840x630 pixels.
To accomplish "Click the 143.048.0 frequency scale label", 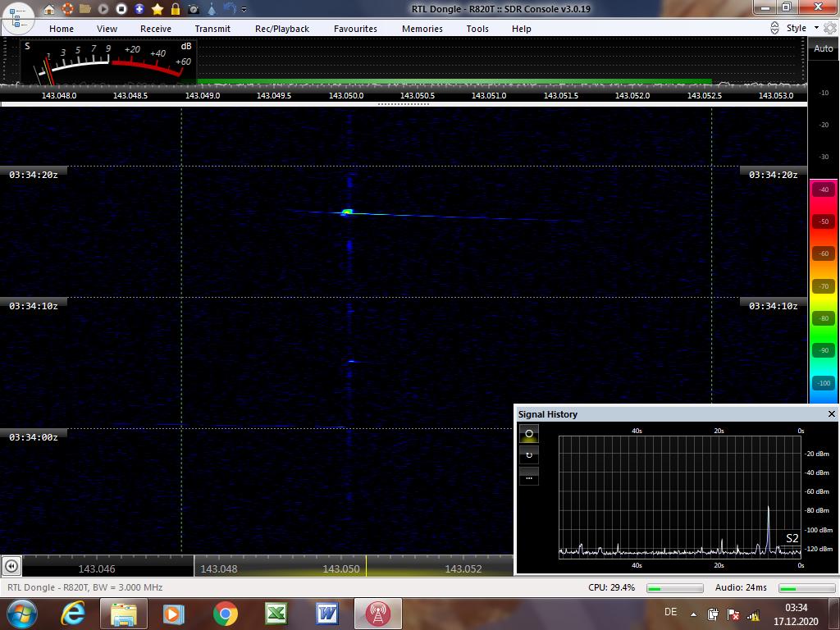I will [59, 95].
